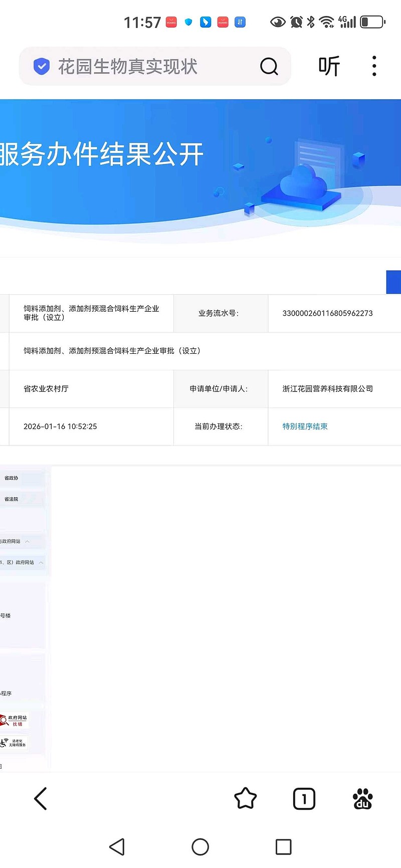
Task: Tap the Baidu paw home icon
Action: [x=363, y=799]
